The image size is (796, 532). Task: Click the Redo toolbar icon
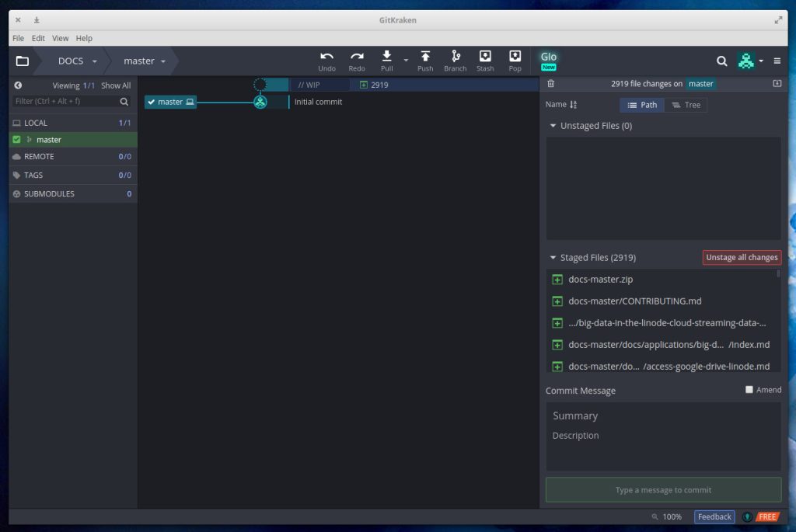(x=357, y=57)
